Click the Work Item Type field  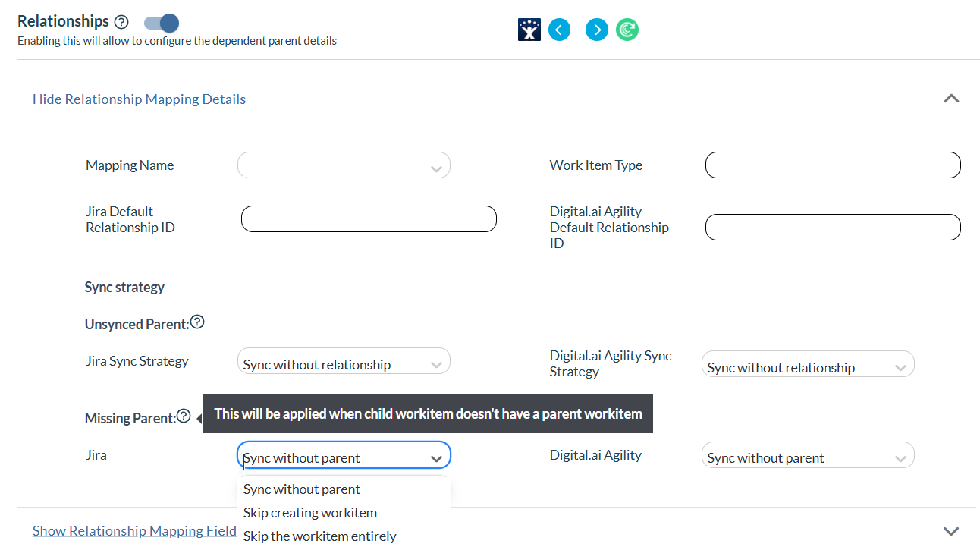[x=833, y=165]
